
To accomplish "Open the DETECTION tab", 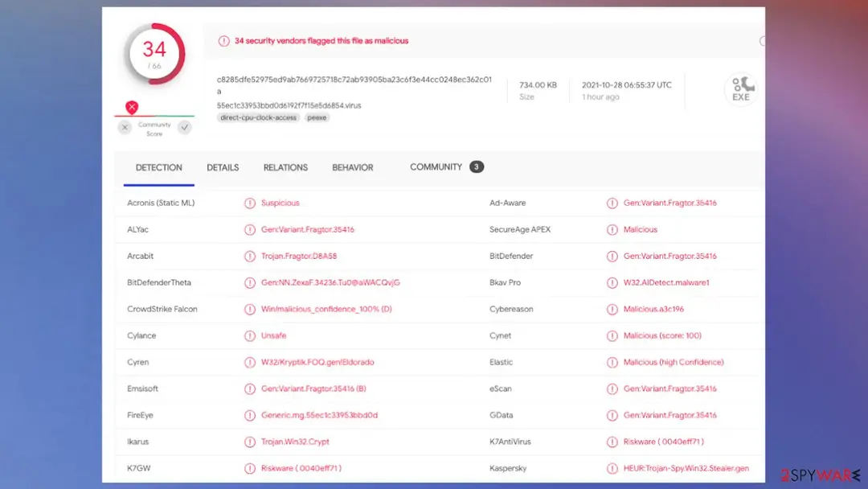I will [159, 167].
